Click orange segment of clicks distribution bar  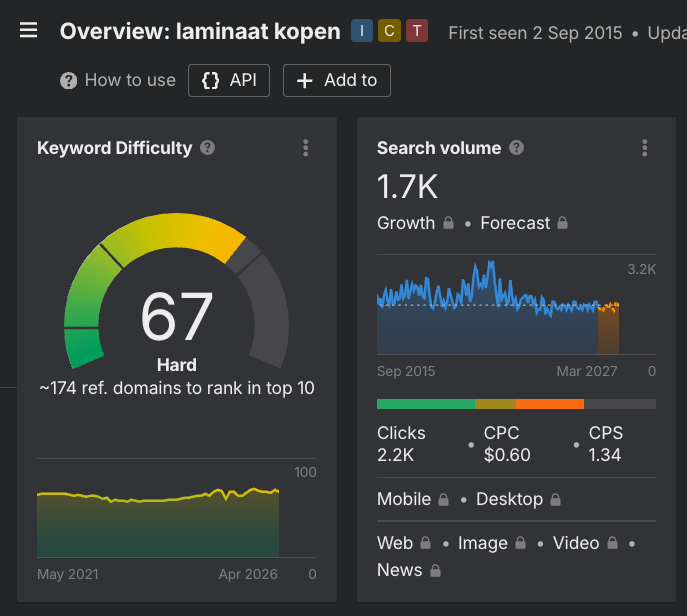point(550,404)
